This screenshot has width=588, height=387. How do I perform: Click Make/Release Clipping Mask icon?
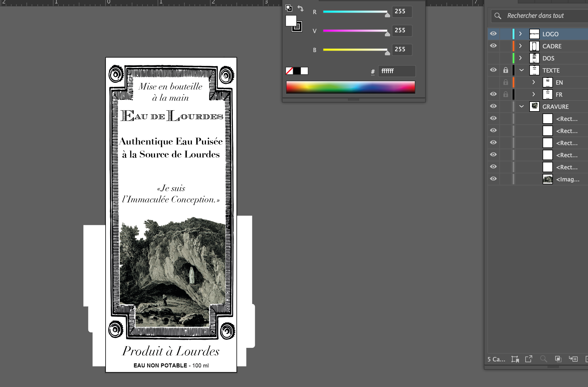tap(558, 359)
